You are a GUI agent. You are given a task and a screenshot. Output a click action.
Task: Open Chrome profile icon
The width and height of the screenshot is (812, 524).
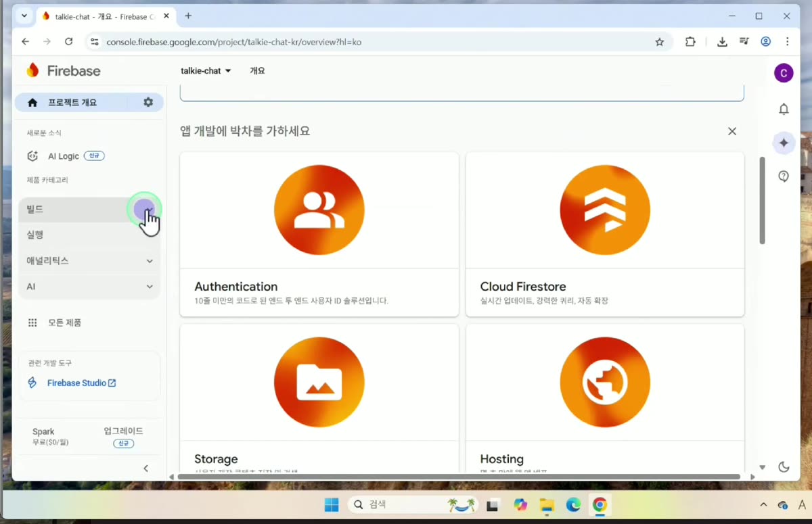click(x=766, y=42)
